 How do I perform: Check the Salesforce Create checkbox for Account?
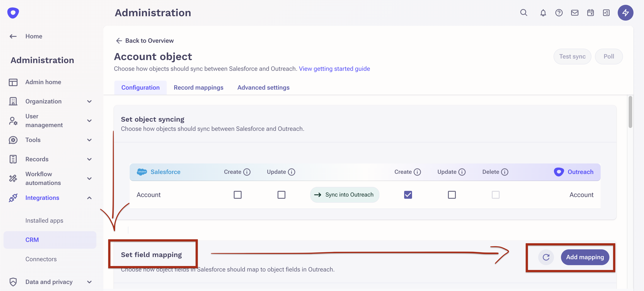click(x=237, y=195)
